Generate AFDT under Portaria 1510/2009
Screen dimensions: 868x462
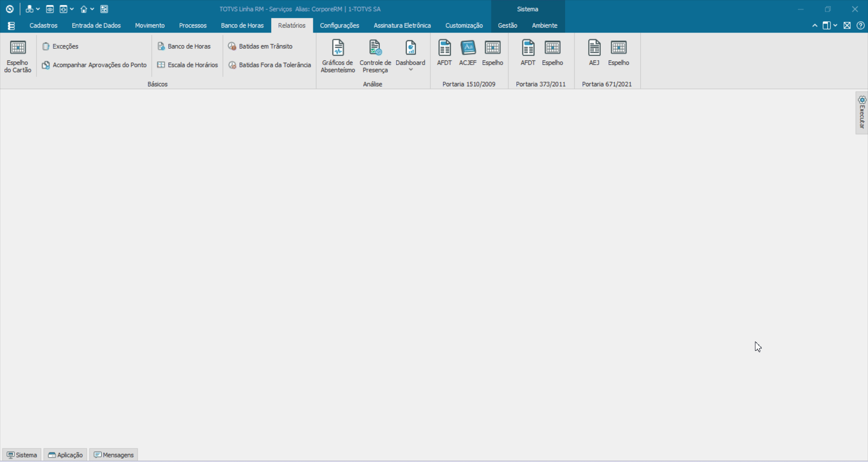(444, 53)
